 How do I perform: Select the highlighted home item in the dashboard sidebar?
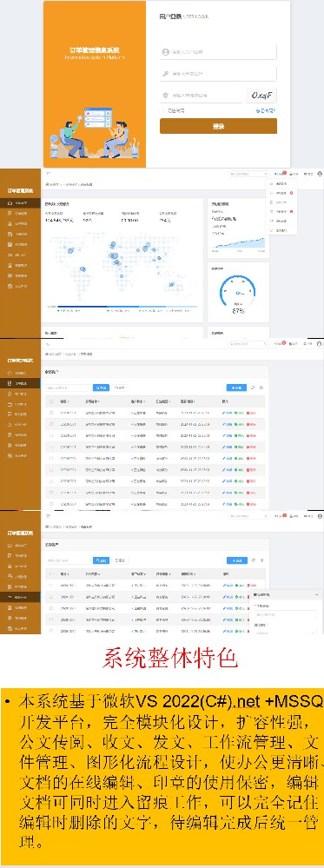point(20,203)
